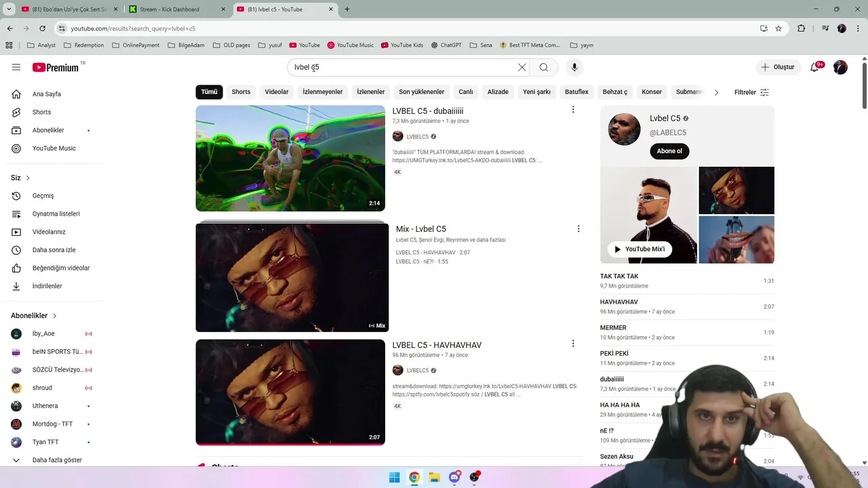
Task: Open Windows Start menu
Action: (394, 477)
